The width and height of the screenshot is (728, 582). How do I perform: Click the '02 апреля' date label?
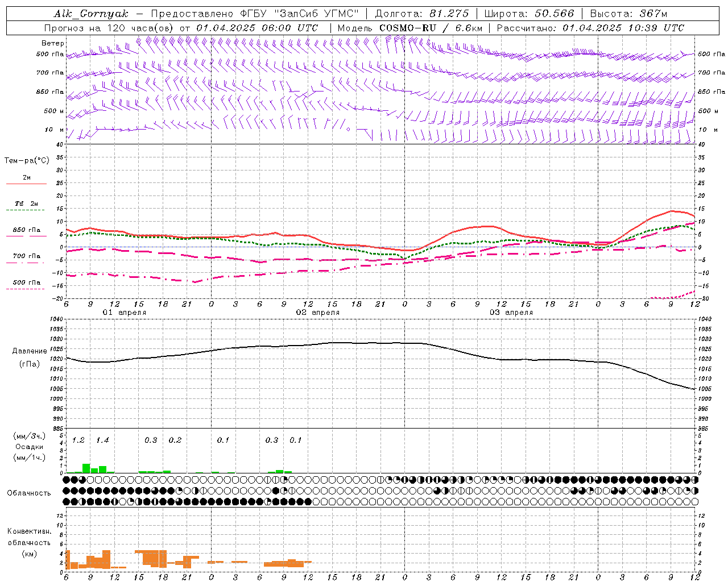tap(318, 313)
